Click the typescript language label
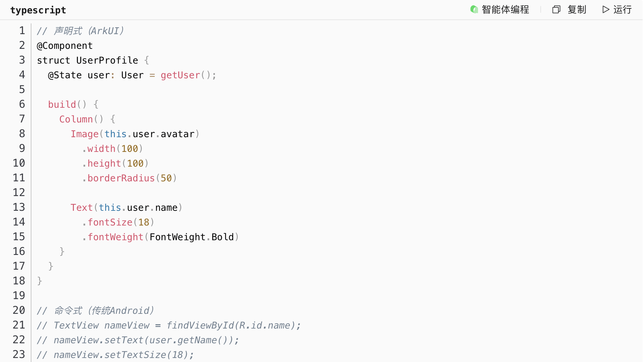 (x=38, y=10)
